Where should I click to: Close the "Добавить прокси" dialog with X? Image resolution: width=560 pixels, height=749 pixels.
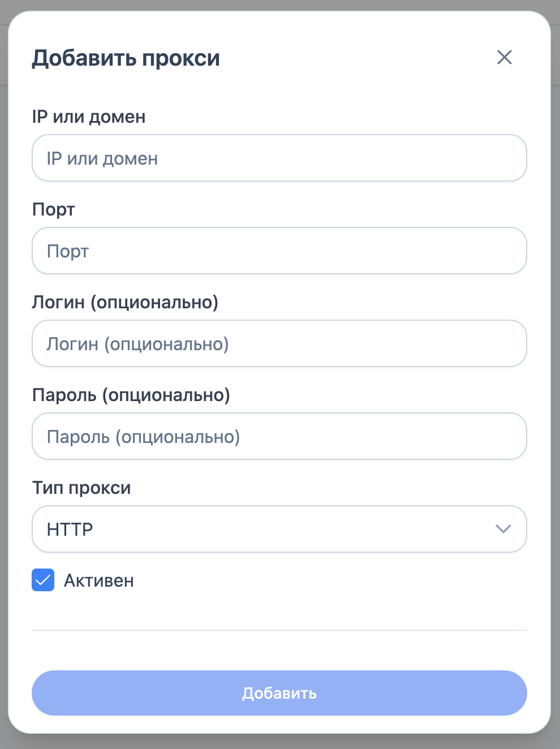click(504, 57)
